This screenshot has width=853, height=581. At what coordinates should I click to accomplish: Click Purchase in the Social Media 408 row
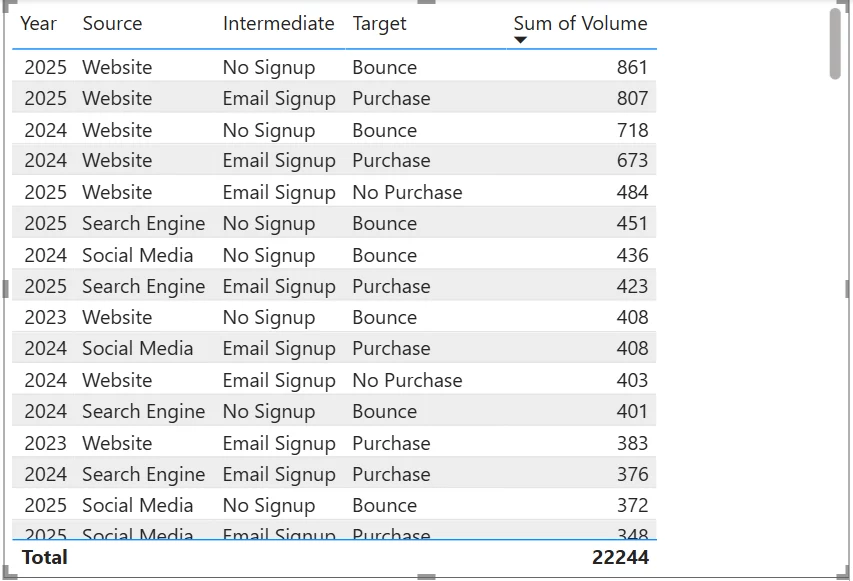pos(391,349)
